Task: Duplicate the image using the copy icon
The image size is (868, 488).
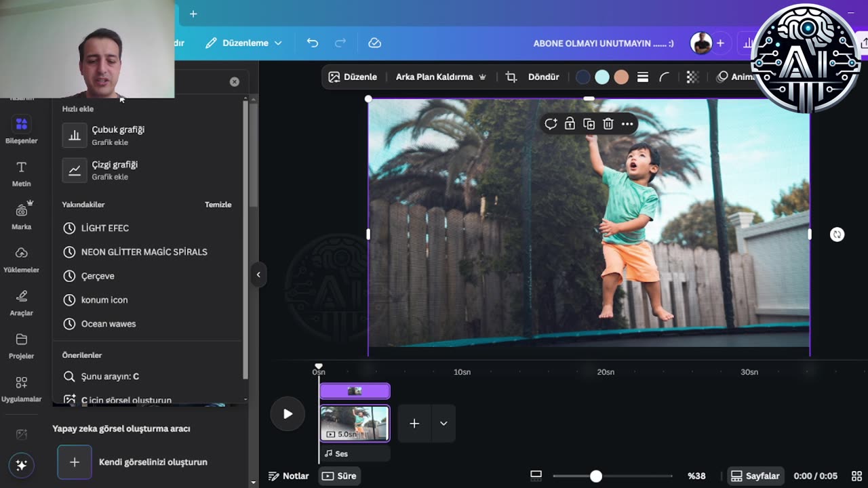Action: (589, 124)
